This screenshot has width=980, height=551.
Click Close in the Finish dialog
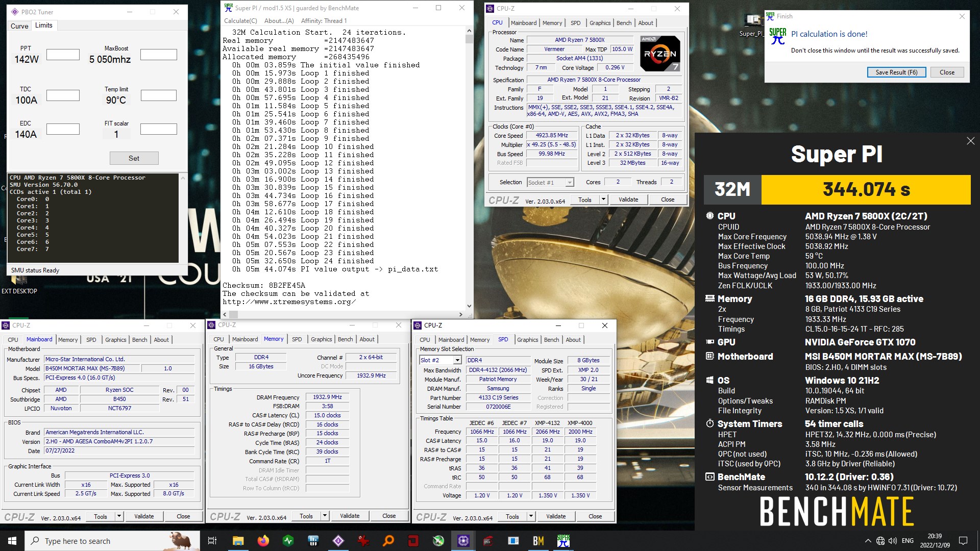pyautogui.click(x=947, y=72)
